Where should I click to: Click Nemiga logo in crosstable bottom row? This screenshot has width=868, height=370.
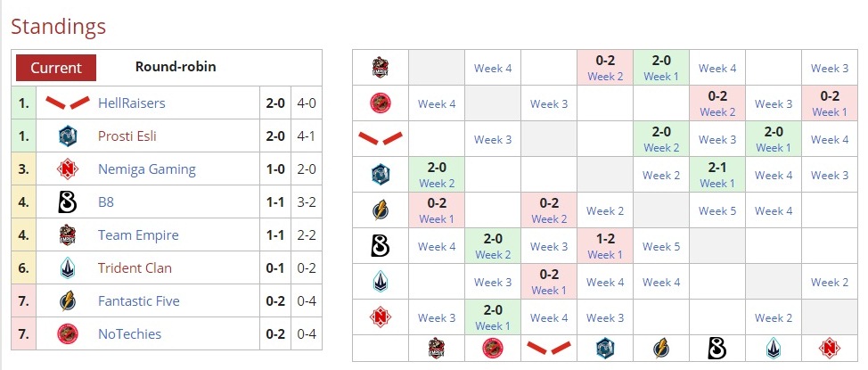pyautogui.click(x=830, y=349)
